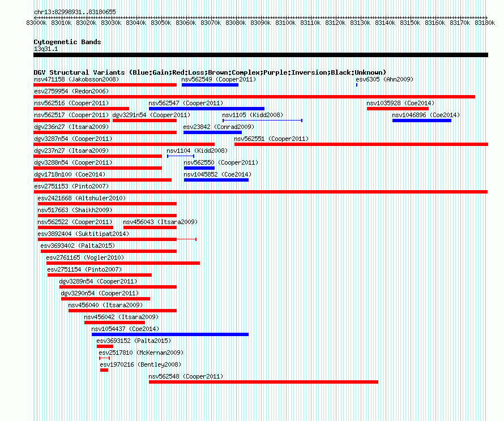This screenshot has width=504, height=421.
Task: Click the esv2751153 (Pinto2007) label
Action: [71, 186]
